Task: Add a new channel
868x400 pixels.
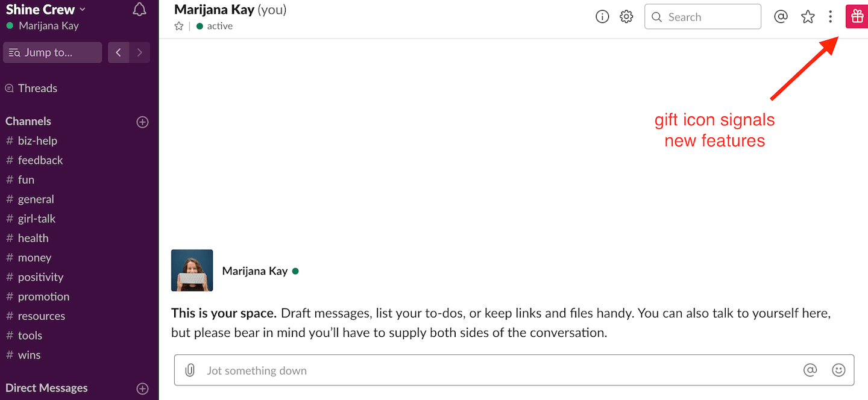Action: (x=142, y=122)
